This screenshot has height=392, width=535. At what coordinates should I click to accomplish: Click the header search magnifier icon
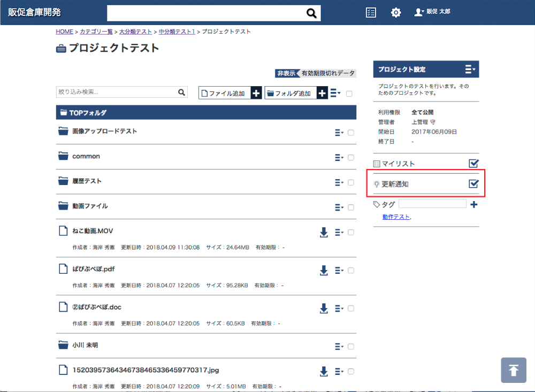click(311, 13)
